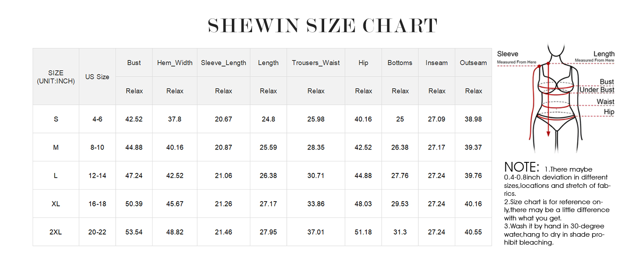Click the Sleeve label above the diagram
The width and height of the screenshot is (644, 264).
(x=508, y=54)
